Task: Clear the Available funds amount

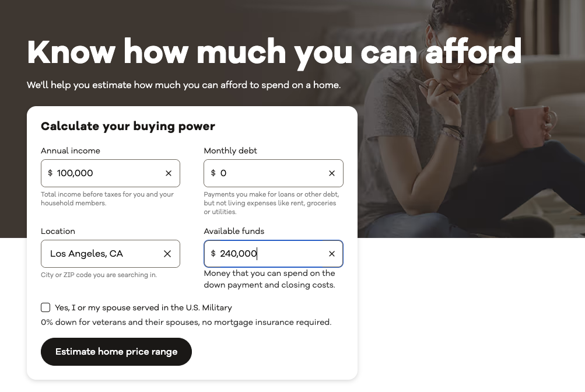Action: (332, 254)
